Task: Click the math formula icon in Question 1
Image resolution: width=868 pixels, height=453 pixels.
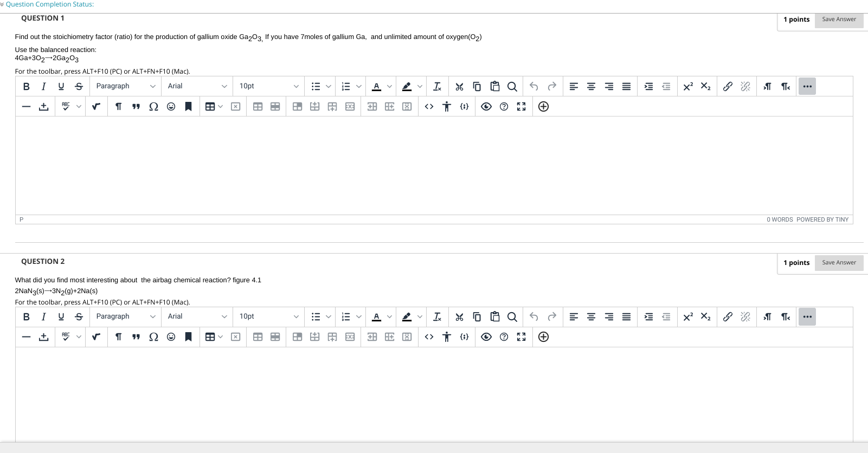Action: [x=96, y=107]
